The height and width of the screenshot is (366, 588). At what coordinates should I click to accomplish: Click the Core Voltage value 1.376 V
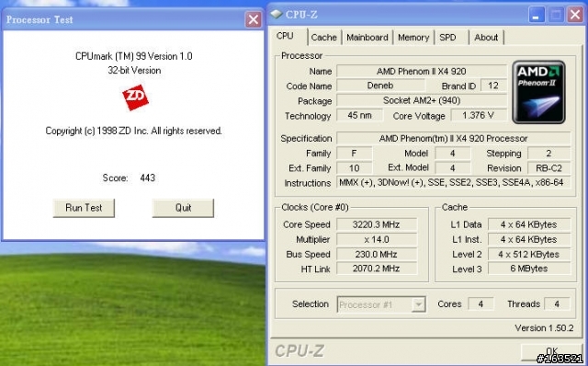pos(479,115)
